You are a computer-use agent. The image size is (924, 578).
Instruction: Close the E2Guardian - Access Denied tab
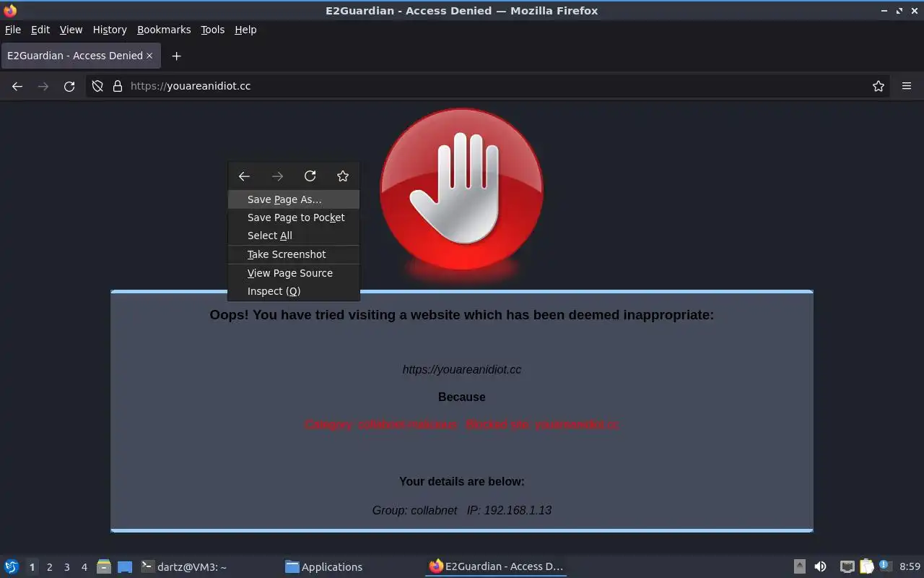click(149, 56)
